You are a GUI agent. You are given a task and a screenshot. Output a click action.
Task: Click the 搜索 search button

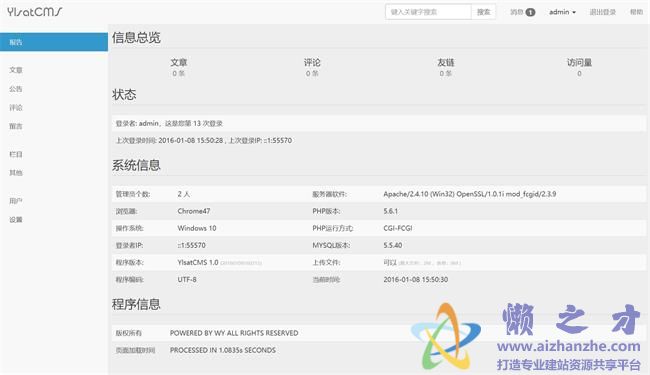point(483,12)
